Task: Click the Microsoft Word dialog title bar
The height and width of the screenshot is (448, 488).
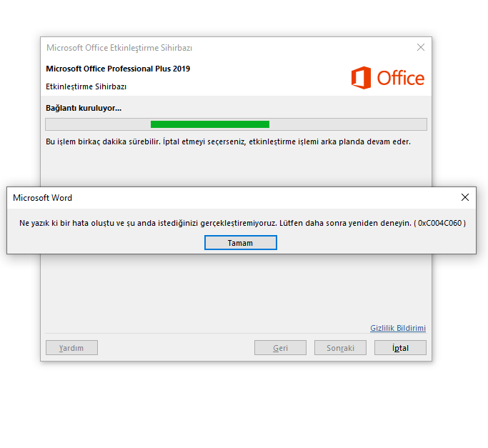Action: click(x=234, y=198)
